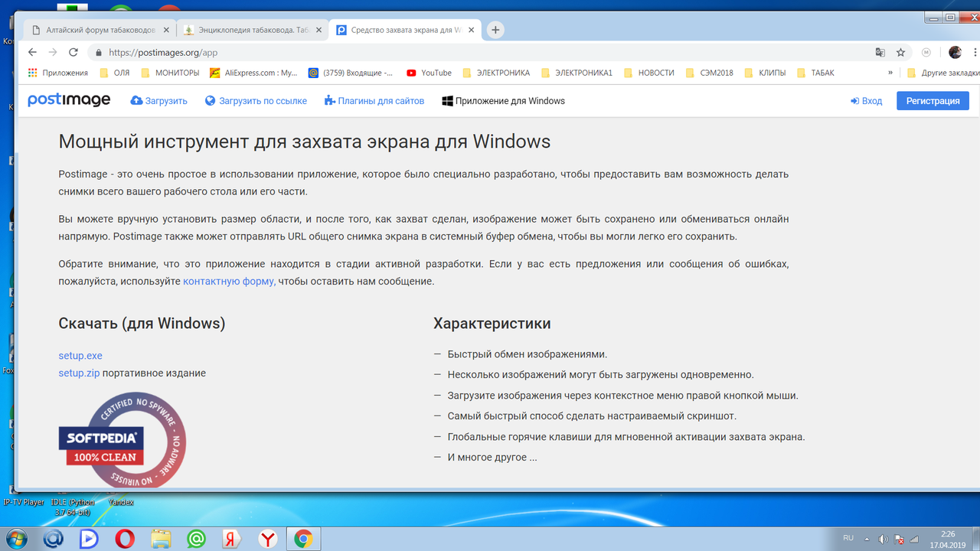Launch Opera from the taskbar
This screenshot has width=980, height=551.
click(125, 539)
